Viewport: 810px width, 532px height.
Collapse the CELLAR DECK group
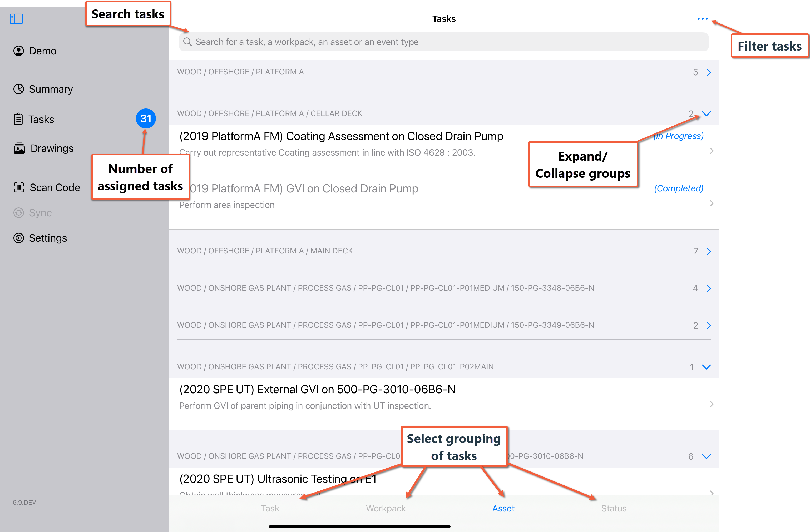[707, 114]
